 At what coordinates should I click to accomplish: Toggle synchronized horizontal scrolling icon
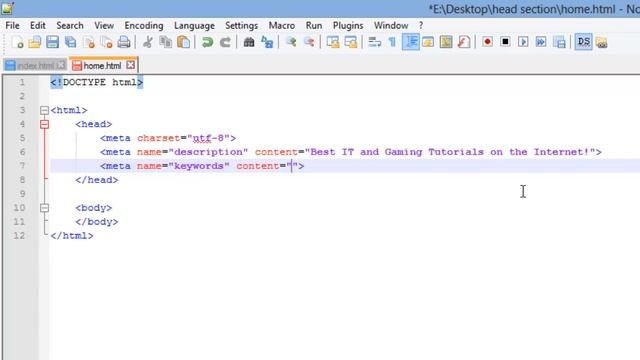click(351, 42)
